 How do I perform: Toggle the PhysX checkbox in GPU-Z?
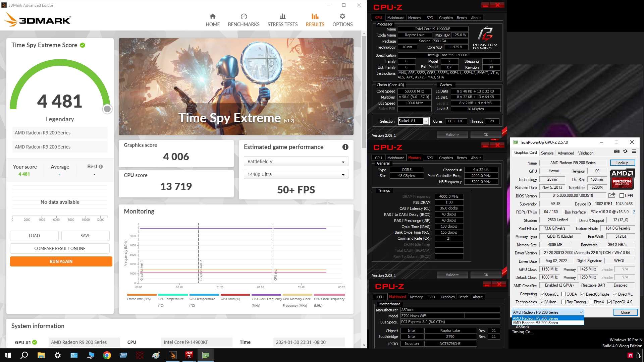pyautogui.click(x=591, y=302)
